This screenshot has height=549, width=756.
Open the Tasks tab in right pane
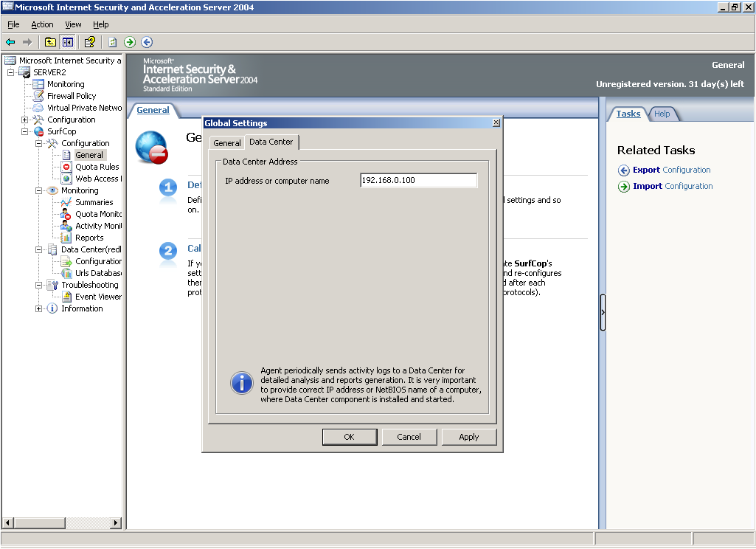tap(628, 114)
